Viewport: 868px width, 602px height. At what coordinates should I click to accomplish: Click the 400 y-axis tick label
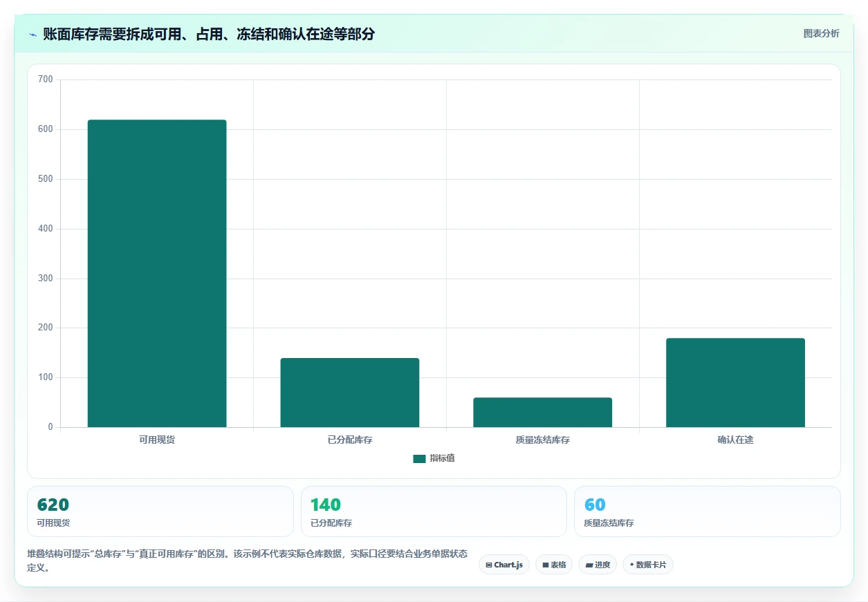click(x=46, y=229)
